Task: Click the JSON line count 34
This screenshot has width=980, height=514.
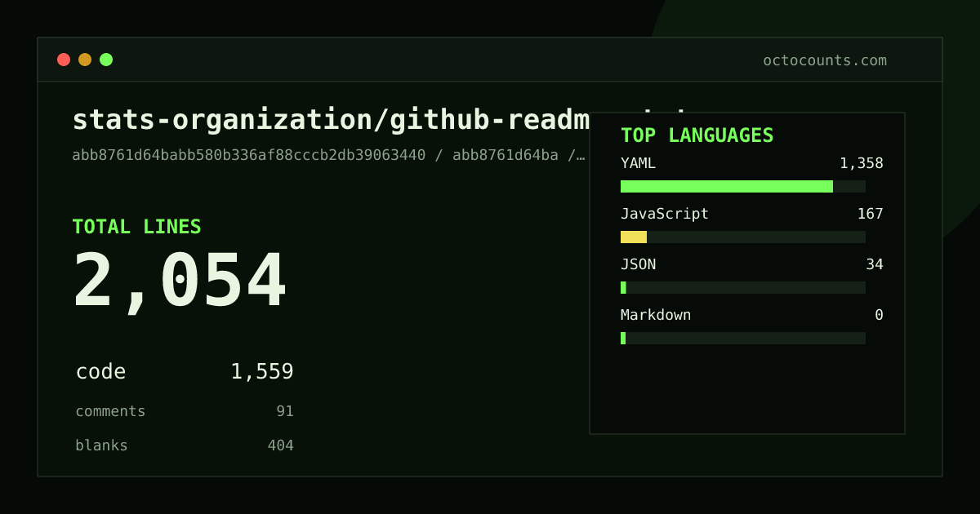Action: 875,264
